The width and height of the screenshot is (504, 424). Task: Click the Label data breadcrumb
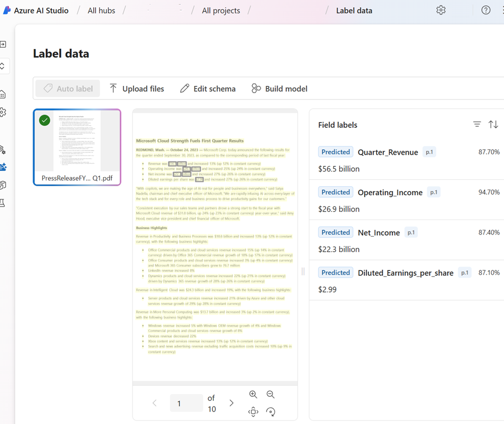[354, 10]
